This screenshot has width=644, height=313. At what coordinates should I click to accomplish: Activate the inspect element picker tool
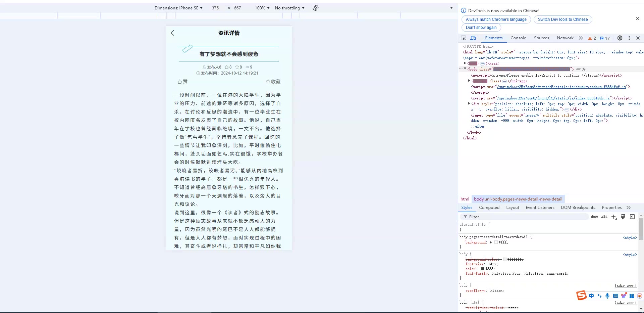(464, 38)
